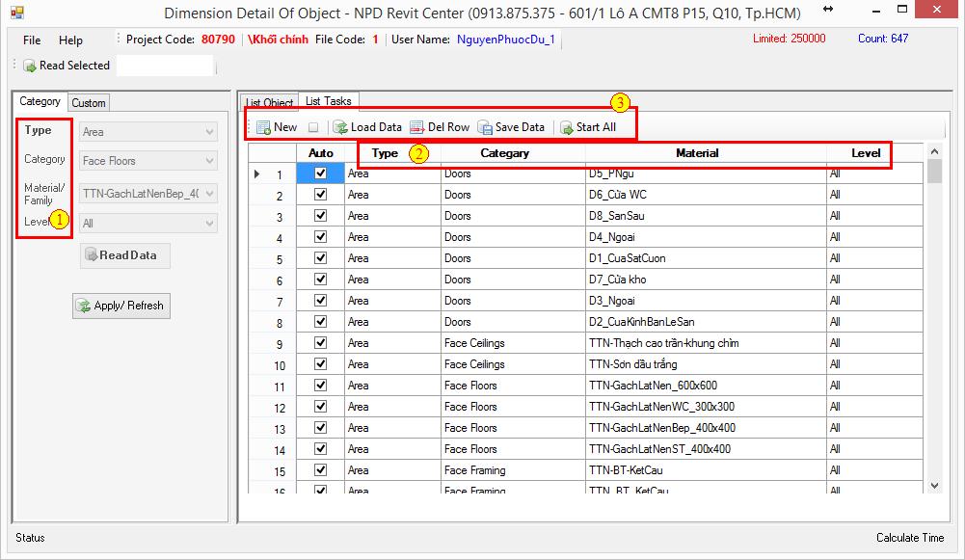Uncheck Auto for row 11 TTN-GachLatNen_600x600
Image resolution: width=965 pixels, height=560 pixels.
pos(321,386)
